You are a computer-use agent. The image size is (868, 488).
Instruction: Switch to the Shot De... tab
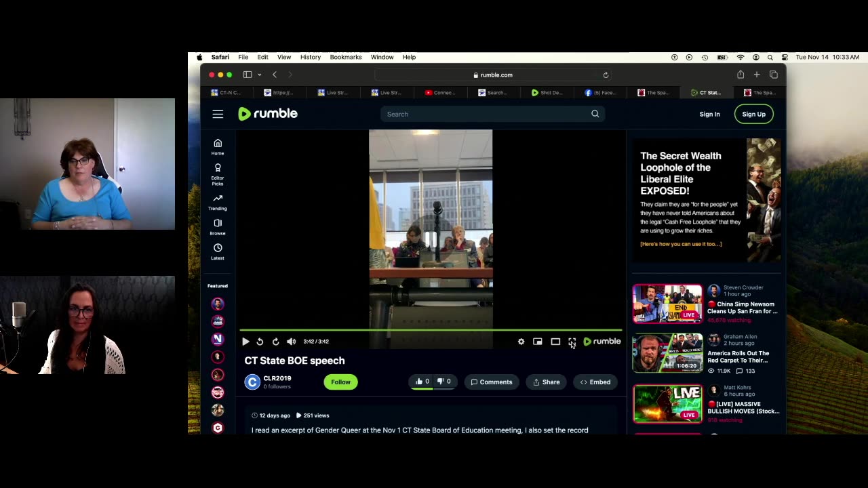coord(547,93)
